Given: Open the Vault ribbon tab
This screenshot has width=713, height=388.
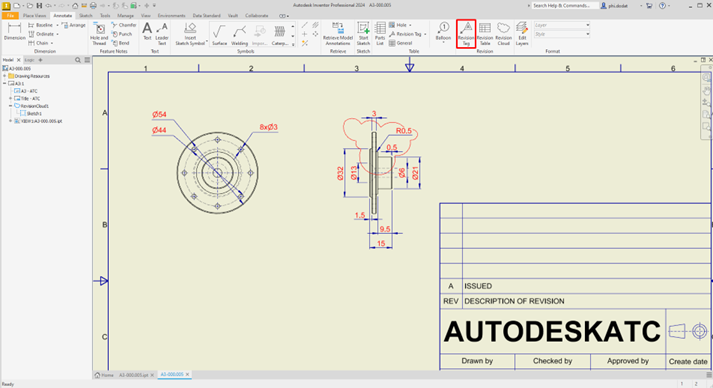Looking at the screenshot, I should click(x=233, y=15).
